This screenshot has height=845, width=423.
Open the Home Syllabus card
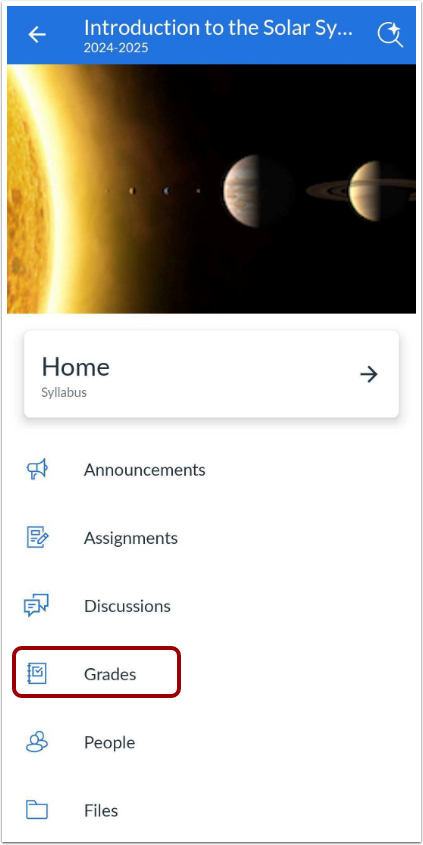(x=211, y=374)
